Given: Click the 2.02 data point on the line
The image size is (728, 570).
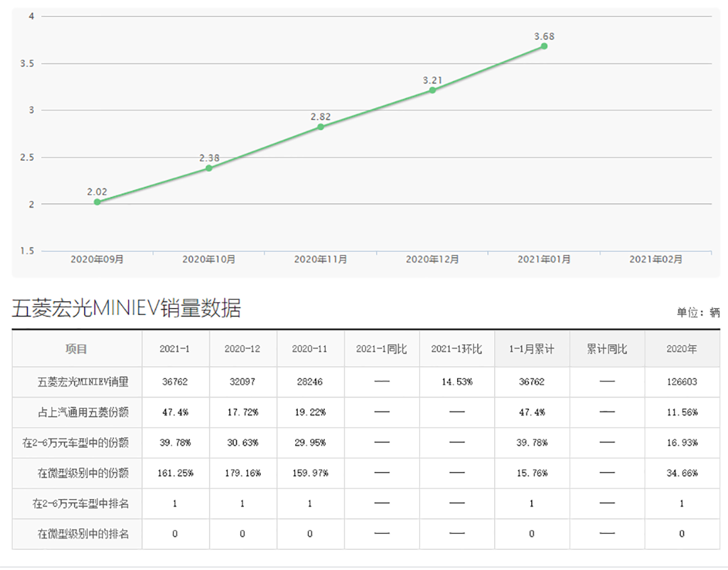Looking at the screenshot, I should pyautogui.click(x=97, y=202).
